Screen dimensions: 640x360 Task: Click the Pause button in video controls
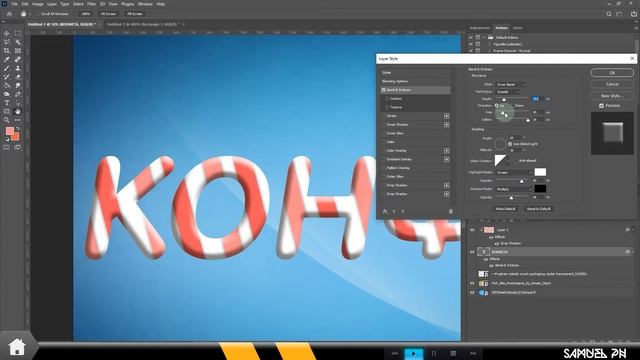click(x=433, y=353)
